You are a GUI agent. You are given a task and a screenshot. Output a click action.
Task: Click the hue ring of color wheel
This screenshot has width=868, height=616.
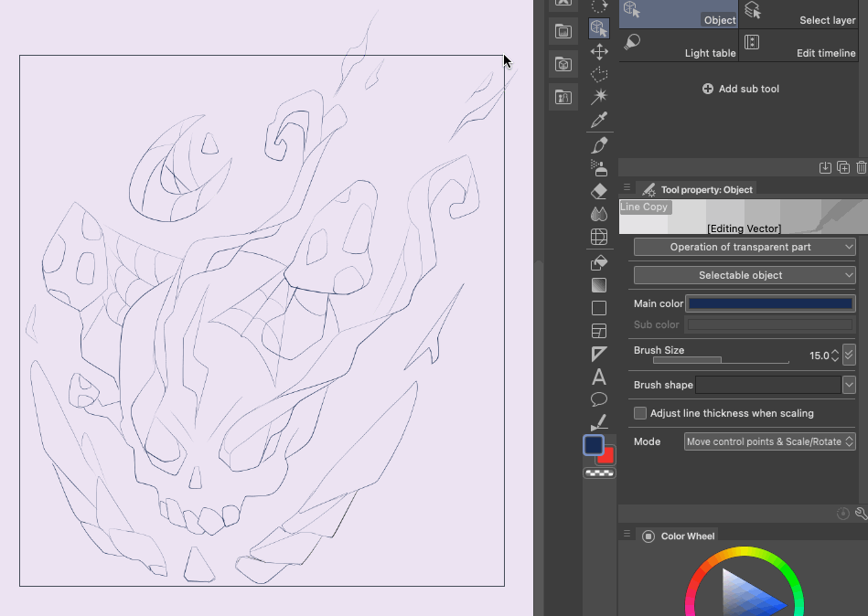(745, 551)
